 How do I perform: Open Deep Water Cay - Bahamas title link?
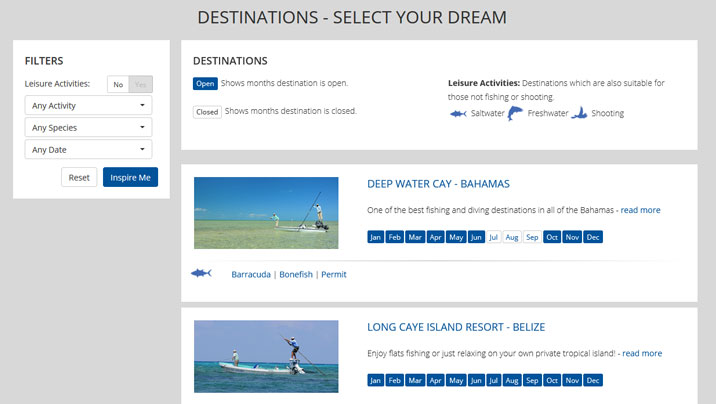(438, 184)
